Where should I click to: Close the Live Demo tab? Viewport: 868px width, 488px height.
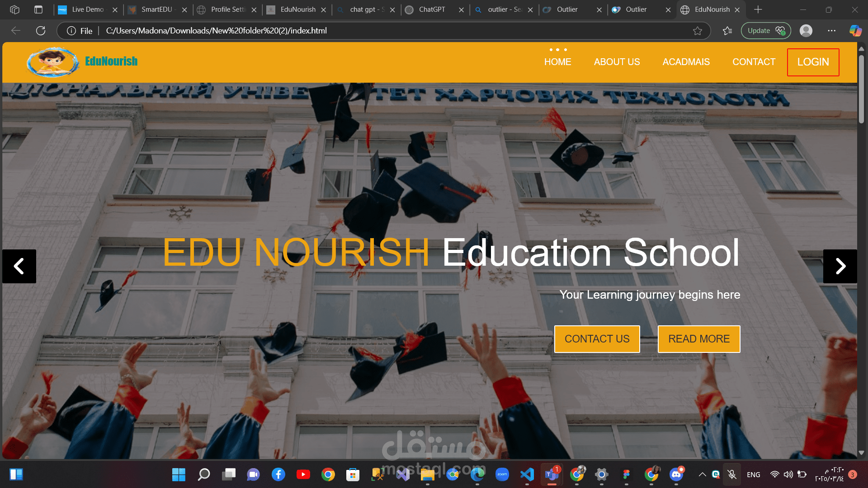pos(115,9)
